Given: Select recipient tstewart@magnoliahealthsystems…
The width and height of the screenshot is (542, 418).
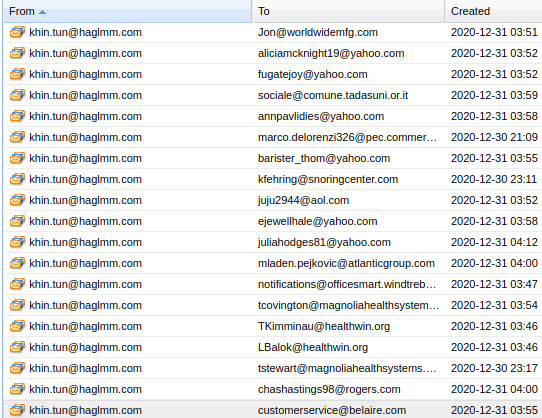Looking at the screenshot, I should click(x=347, y=368).
